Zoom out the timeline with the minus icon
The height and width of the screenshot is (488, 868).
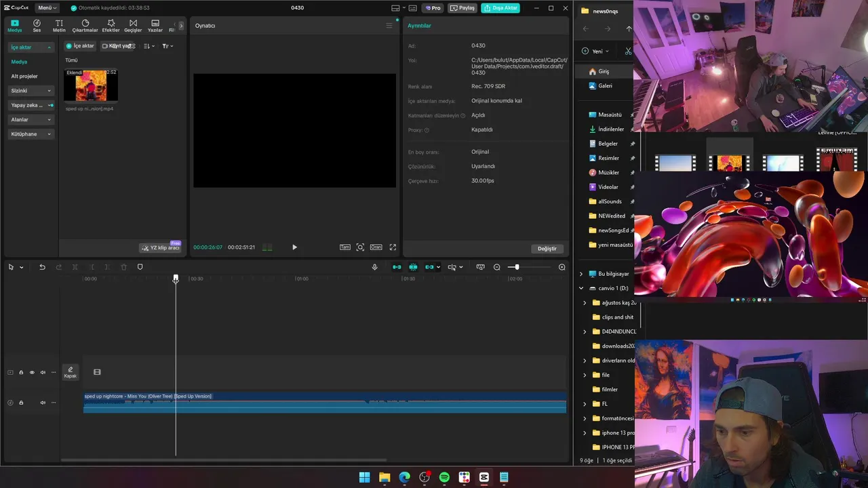tap(496, 267)
